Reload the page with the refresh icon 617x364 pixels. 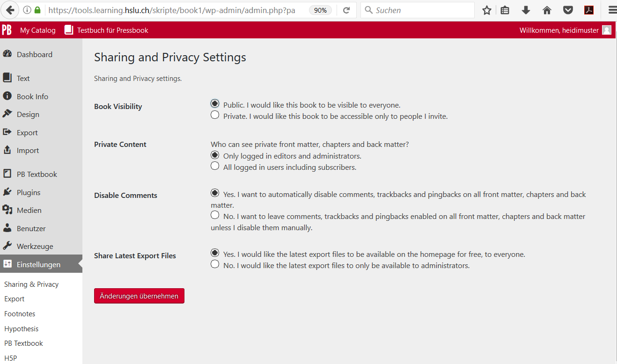(x=346, y=10)
